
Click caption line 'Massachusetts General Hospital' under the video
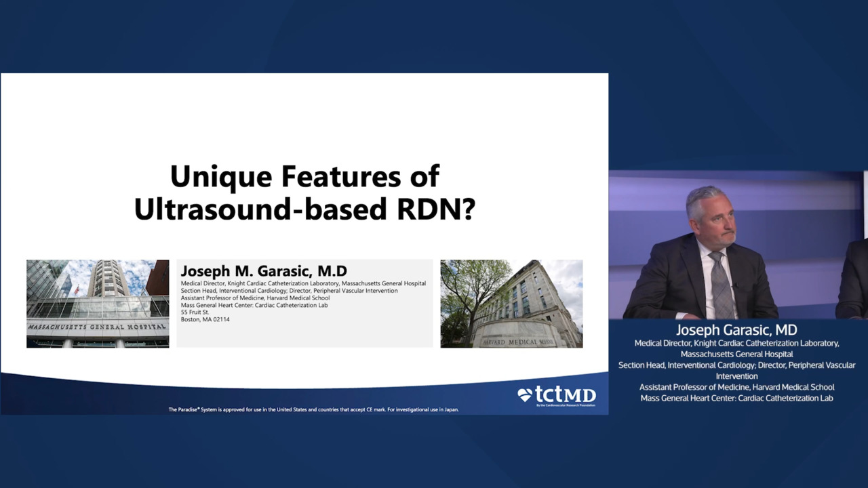[x=736, y=354]
